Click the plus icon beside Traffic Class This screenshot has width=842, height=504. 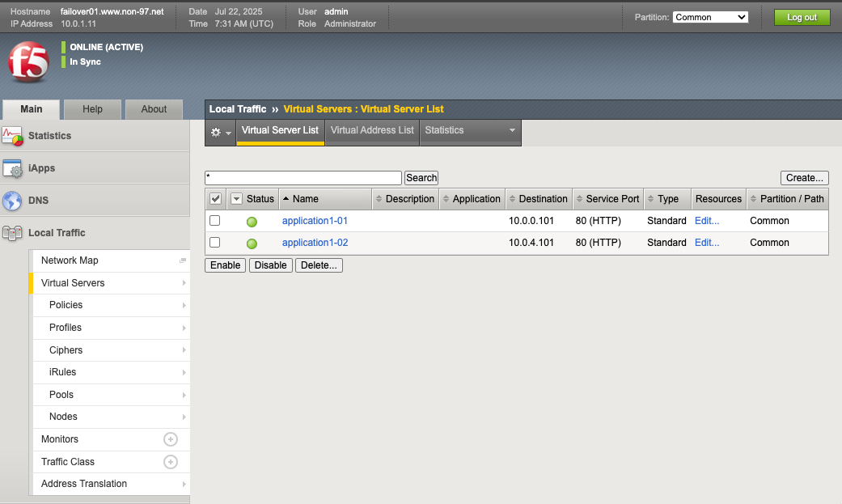point(170,462)
